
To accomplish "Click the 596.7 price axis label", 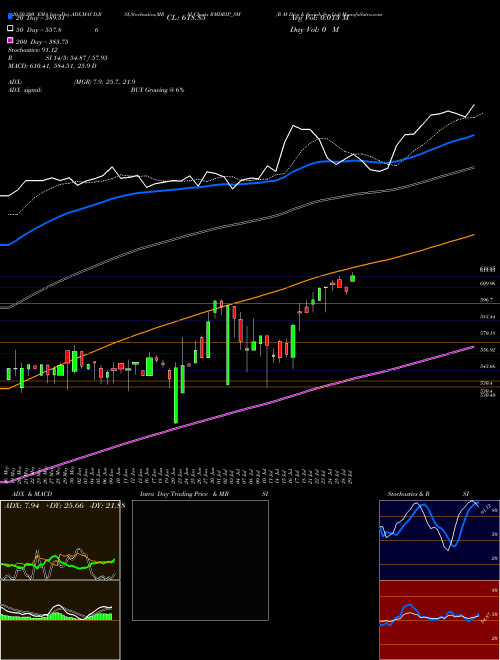I will point(486,300).
